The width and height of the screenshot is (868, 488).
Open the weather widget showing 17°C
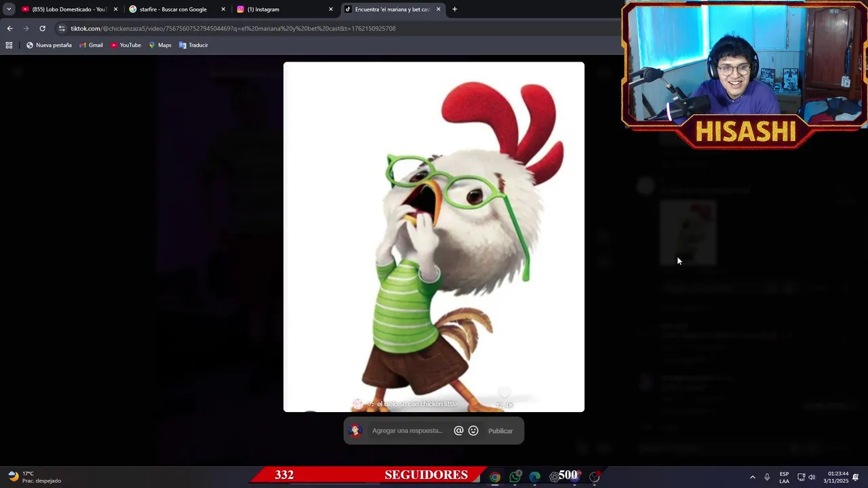click(35, 477)
